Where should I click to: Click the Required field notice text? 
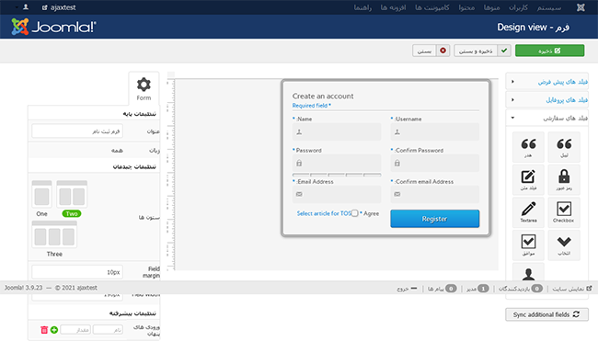312,106
